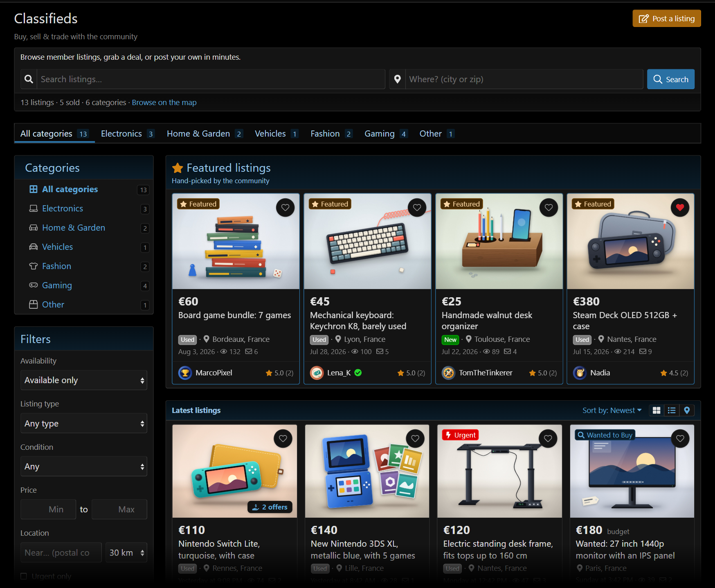The width and height of the screenshot is (715, 588).
Task: Click Lena_K's avatar icon
Action: (317, 373)
